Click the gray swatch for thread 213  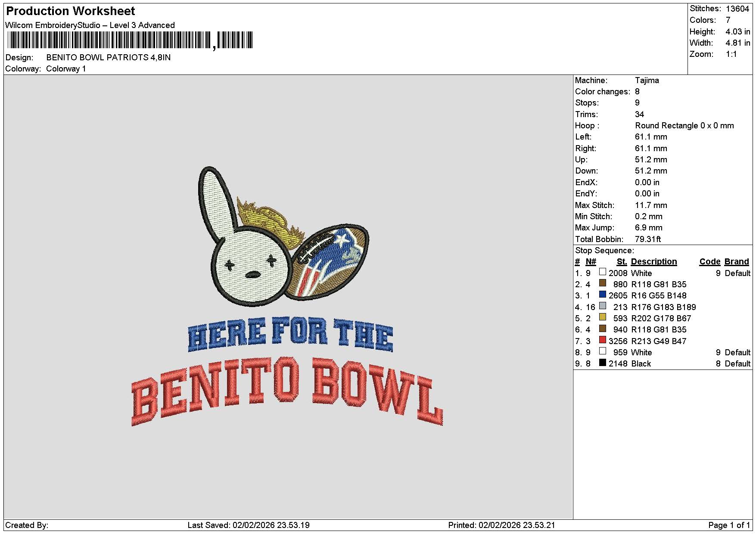[603, 306]
